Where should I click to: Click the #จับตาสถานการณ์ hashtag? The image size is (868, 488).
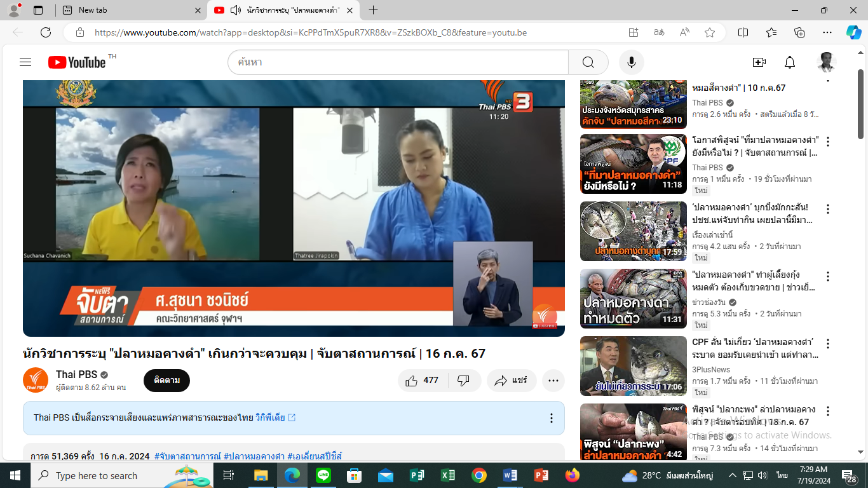coord(187,456)
